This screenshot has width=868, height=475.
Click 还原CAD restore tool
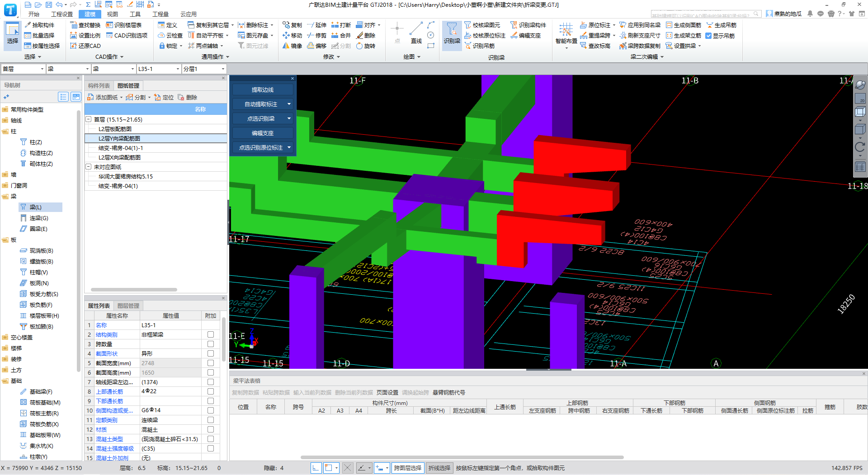pos(85,46)
